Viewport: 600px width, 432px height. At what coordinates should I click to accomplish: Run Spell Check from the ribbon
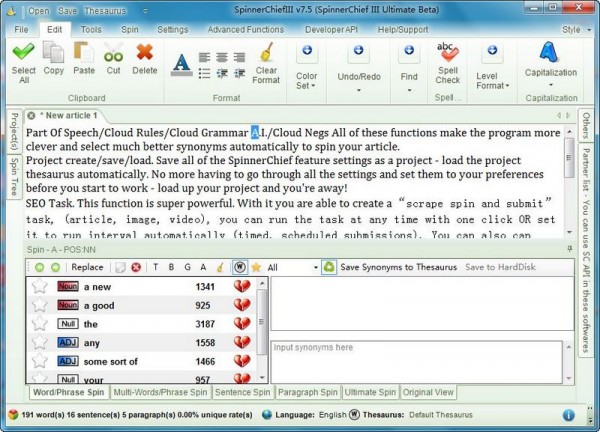pyautogui.click(x=448, y=64)
